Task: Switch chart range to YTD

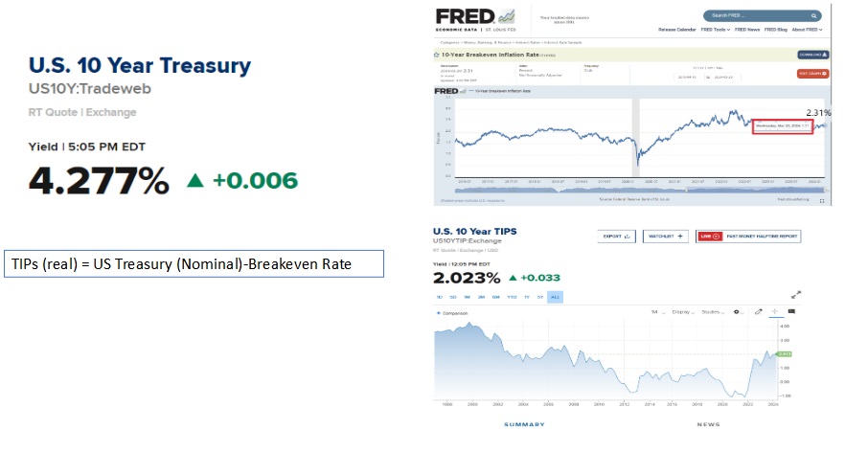Action: [x=511, y=297]
